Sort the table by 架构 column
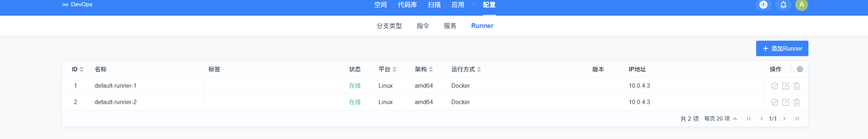The height and width of the screenshot is (139, 868). point(424,69)
